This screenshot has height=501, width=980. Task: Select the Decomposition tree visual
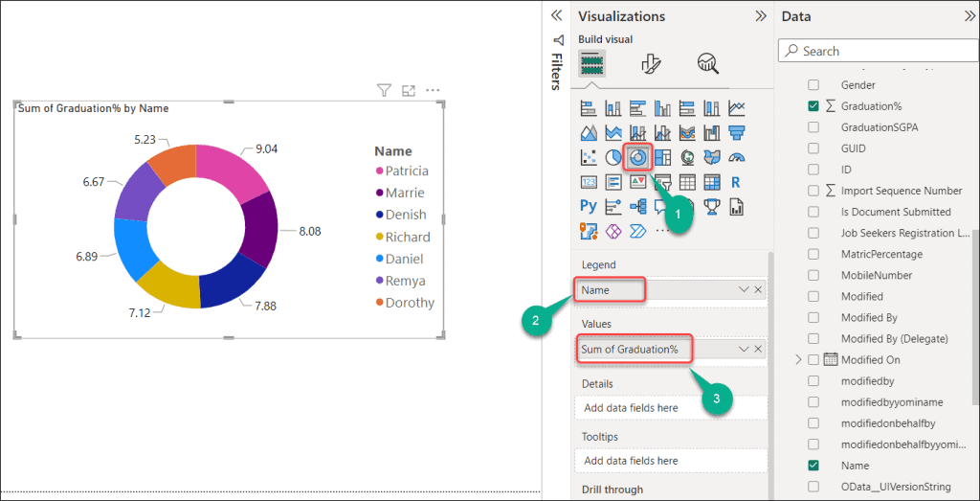point(637,206)
